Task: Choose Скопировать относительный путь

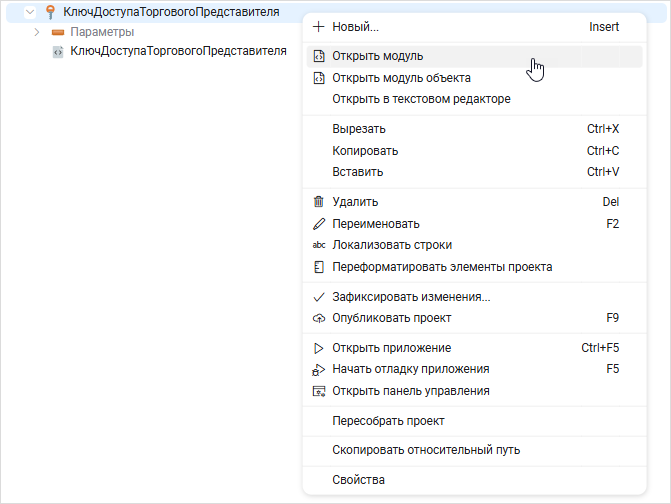Action: [x=474, y=450]
